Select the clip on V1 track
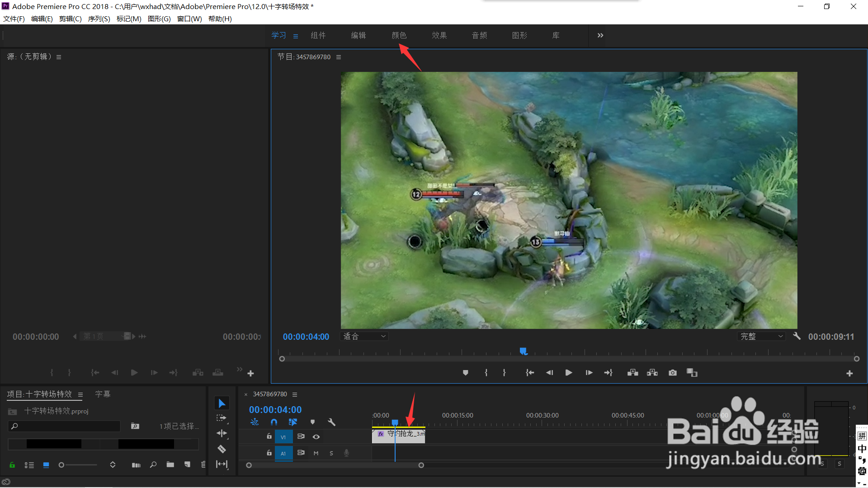 (x=398, y=436)
